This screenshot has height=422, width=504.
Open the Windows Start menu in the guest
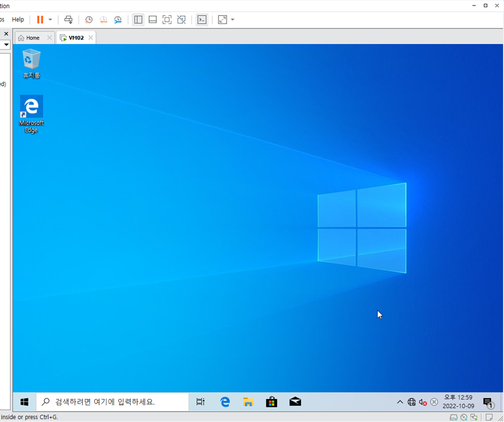click(x=25, y=402)
